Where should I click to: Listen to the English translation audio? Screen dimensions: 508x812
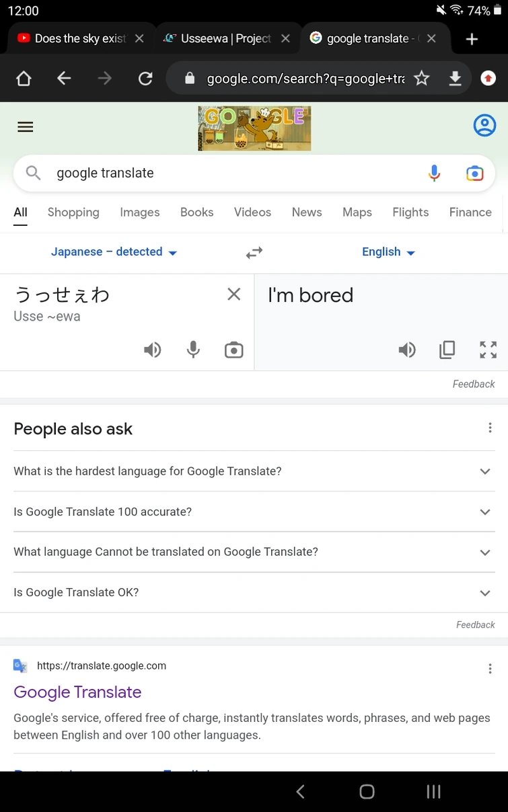point(407,350)
